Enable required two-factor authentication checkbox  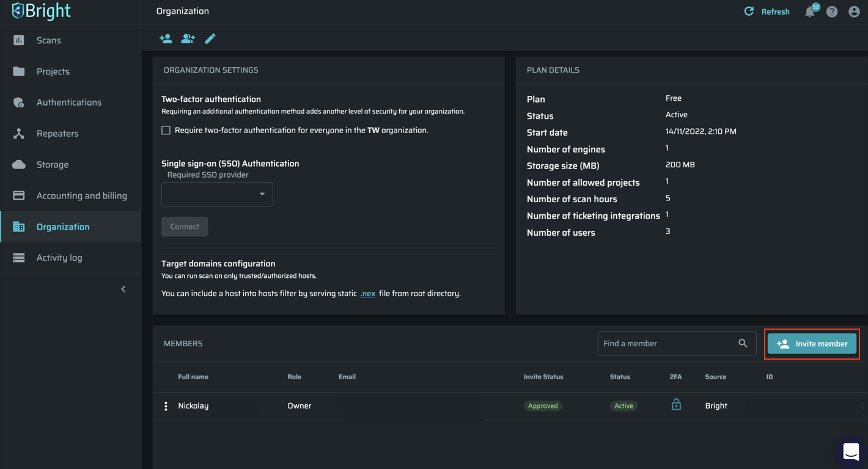(x=166, y=130)
